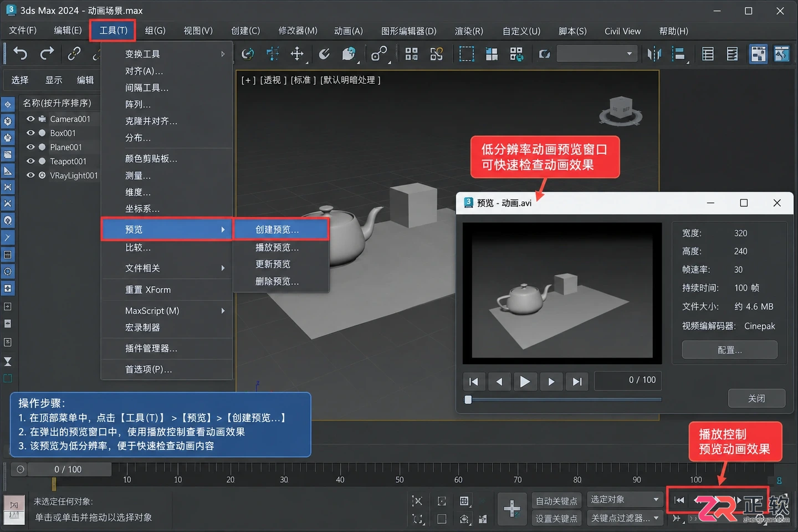Open the 关键点过滤器 dropdown

625,518
